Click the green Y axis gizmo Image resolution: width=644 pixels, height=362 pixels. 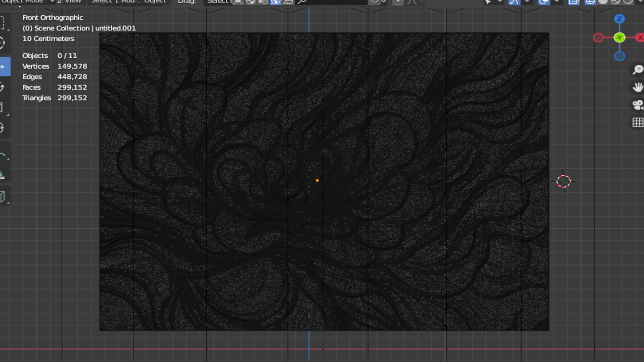619,38
